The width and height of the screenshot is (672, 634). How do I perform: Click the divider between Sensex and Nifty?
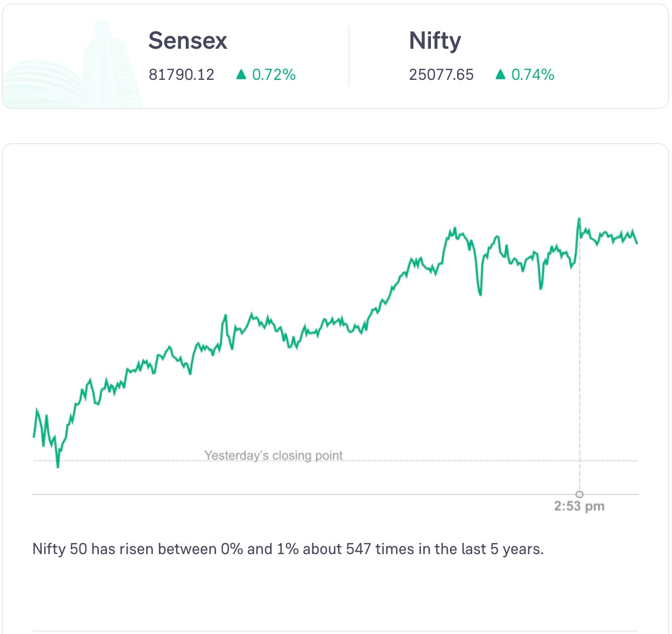pyautogui.click(x=349, y=56)
